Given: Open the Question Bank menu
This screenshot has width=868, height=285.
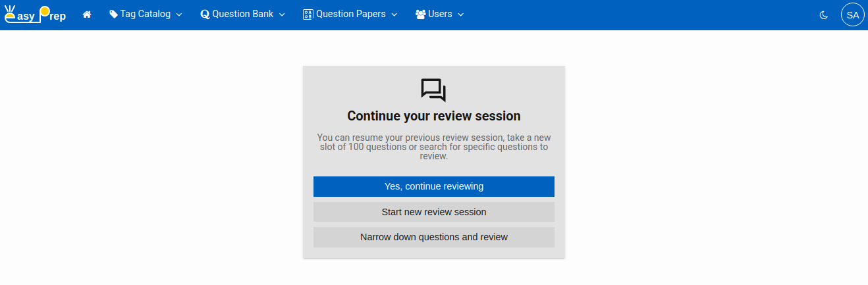Looking at the screenshot, I should 242,14.
